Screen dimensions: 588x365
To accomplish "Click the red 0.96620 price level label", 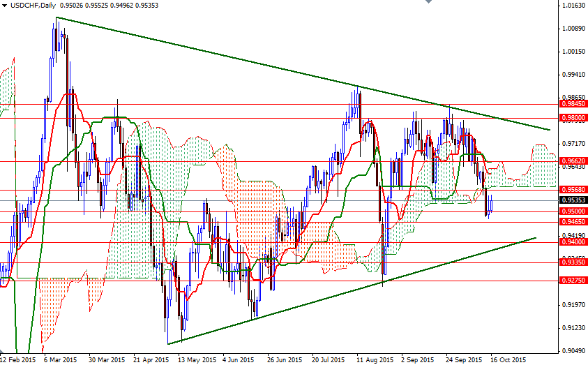I will coord(573,161).
